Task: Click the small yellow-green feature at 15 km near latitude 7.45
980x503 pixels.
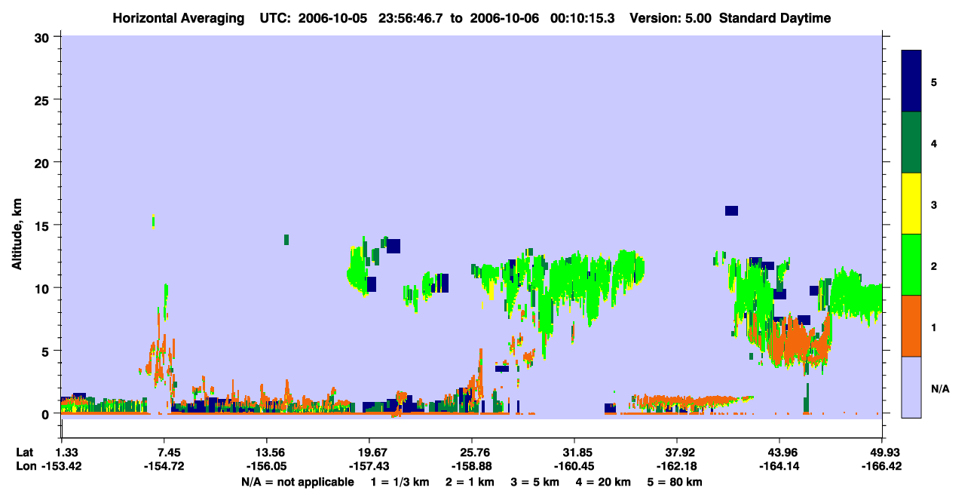Action: [x=154, y=220]
